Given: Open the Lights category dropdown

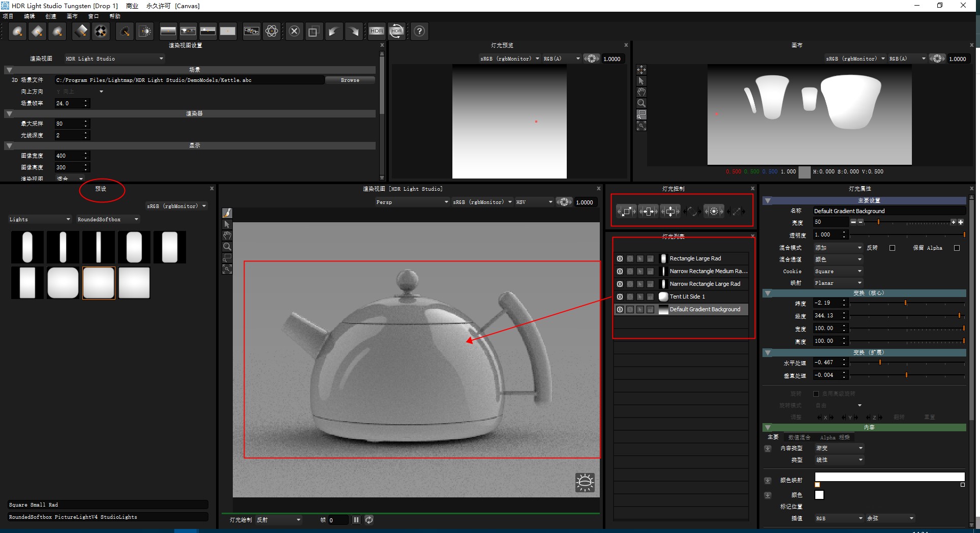Looking at the screenshot, I should point(40,219).
